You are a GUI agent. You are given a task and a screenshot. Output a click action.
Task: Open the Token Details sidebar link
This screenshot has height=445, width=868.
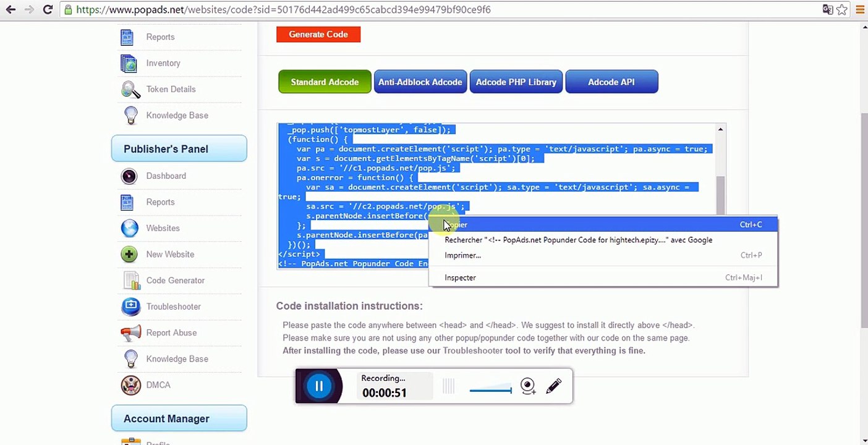click(x=171, y=89)
